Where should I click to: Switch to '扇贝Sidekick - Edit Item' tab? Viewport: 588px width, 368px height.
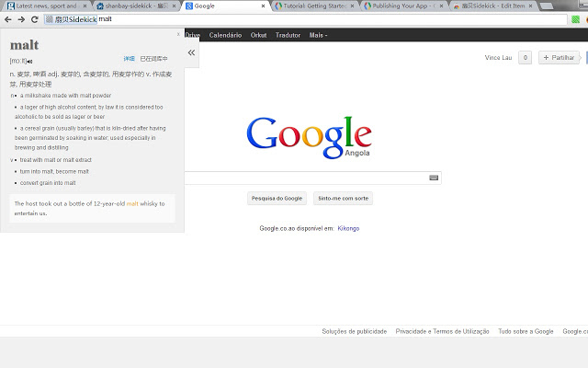492,6
